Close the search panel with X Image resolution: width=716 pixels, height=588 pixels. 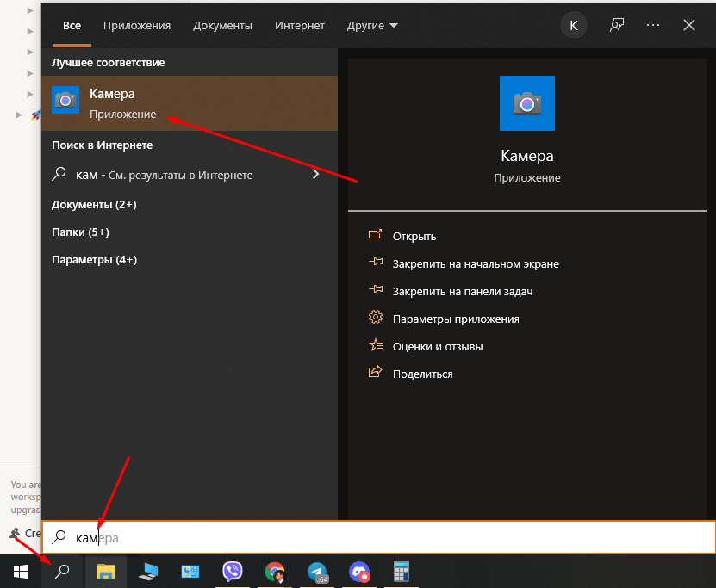click(689, 25)
